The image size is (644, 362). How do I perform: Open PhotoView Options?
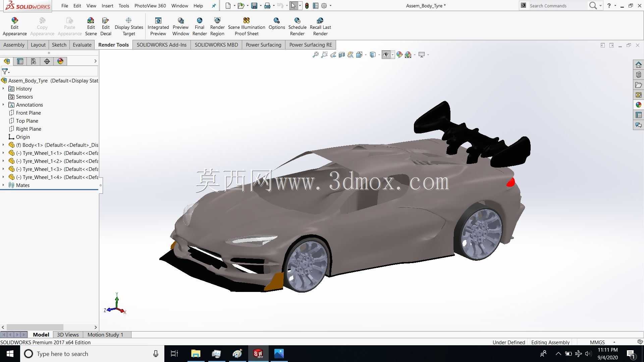coord(277,23)
